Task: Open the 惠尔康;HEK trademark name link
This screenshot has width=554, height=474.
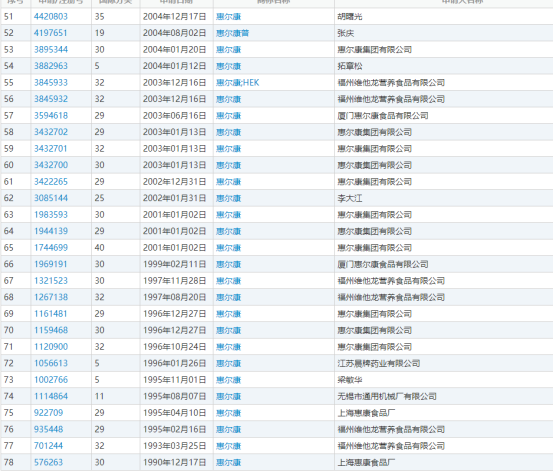Action: [x=237, y=83]
